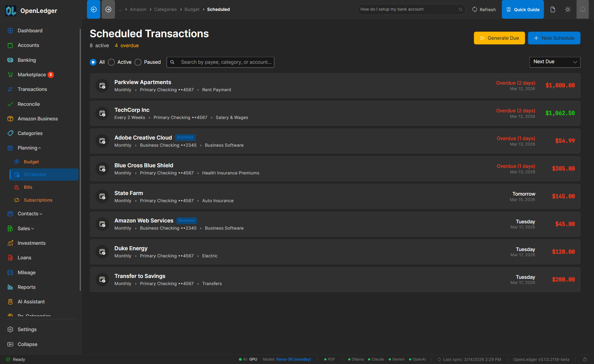The image size is (594, 364).
Task: Choose the All transactions radio button
Action: pos(93,62)
